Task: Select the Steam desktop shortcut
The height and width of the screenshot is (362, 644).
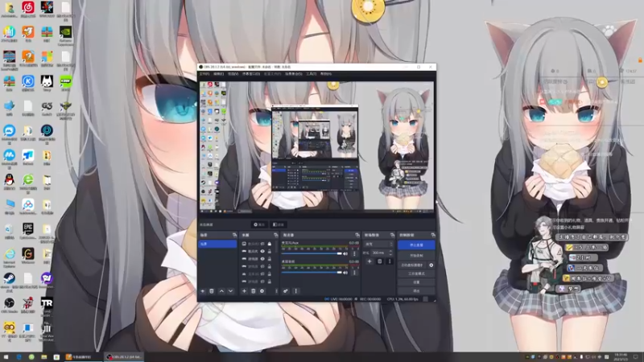Action: click(x=9, y=278)
